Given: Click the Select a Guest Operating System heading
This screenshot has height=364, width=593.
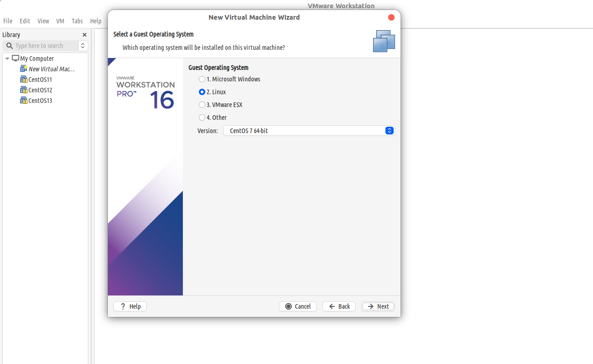Looking at the screenshot, I should pos(154,34).
